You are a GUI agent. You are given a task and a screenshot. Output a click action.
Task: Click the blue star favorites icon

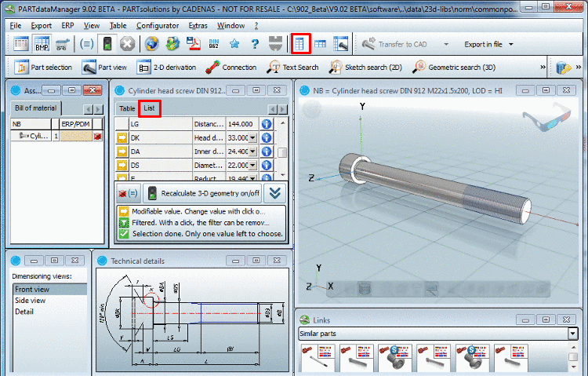click(x=234, y=44)
